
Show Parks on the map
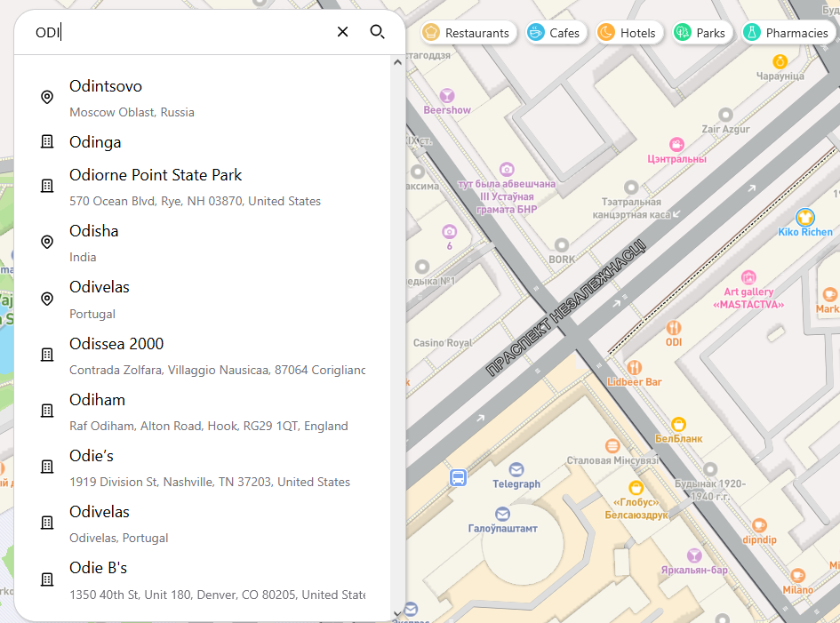click(x=700, y=33)
